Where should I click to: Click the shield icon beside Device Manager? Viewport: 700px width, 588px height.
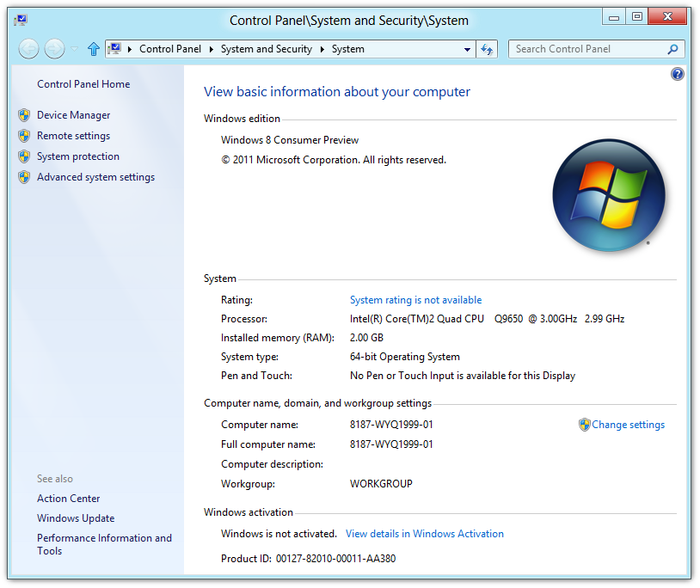pos(24,115)
